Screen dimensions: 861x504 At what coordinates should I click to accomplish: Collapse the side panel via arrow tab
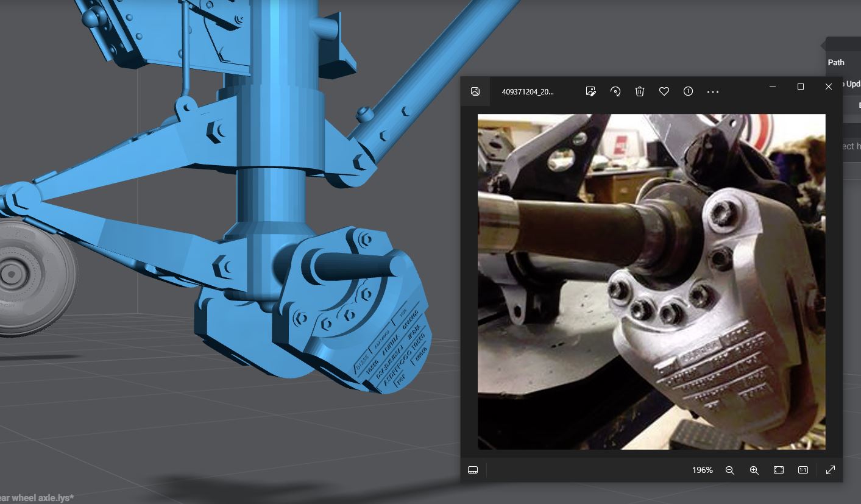pos(824,44)
